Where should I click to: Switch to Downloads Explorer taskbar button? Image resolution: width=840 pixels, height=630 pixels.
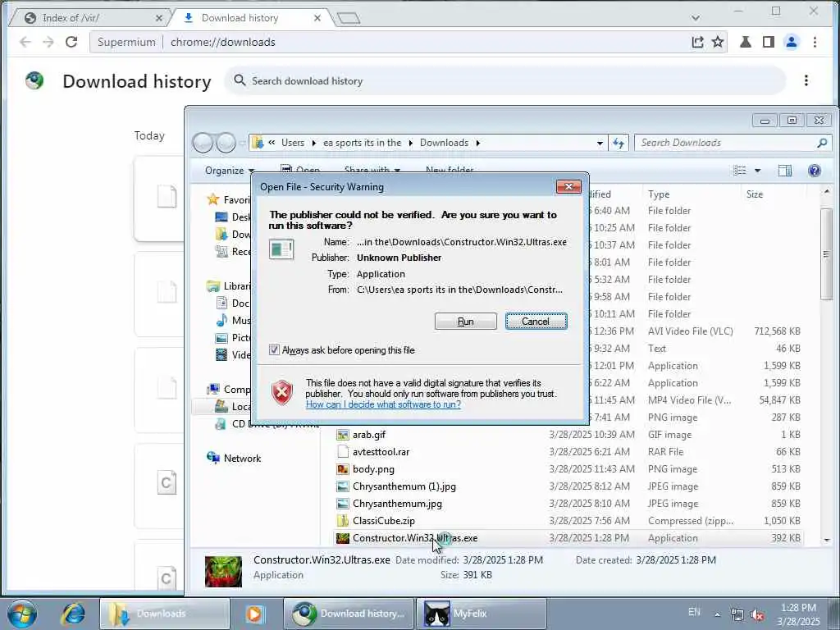pyautogui.click(x=164, y=614)
